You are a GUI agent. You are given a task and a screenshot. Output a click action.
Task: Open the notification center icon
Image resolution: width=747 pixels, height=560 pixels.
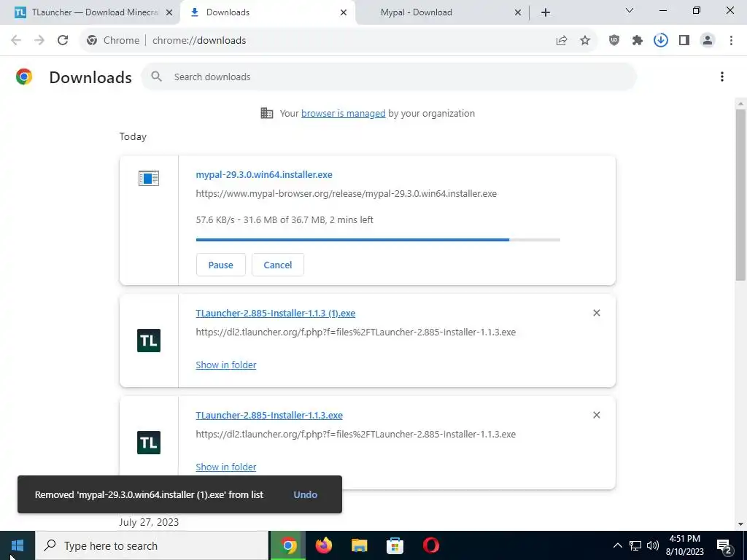[724, 546]
